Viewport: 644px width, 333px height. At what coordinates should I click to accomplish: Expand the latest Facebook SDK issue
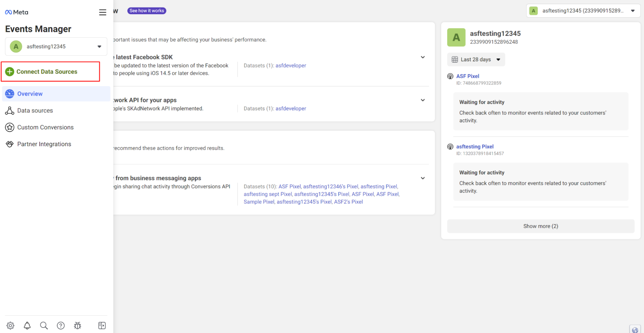pos(423,57)
